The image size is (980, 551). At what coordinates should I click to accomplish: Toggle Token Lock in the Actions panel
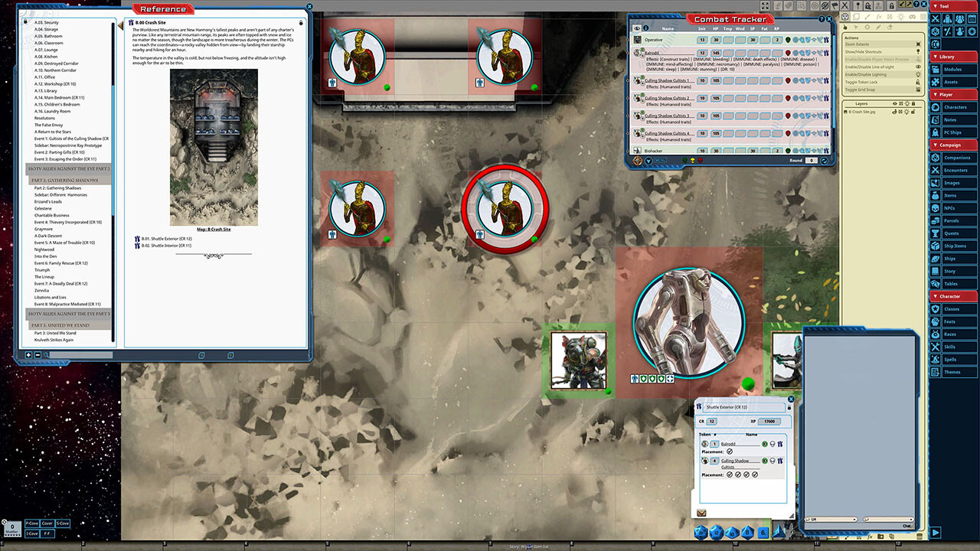click(861, 82)
